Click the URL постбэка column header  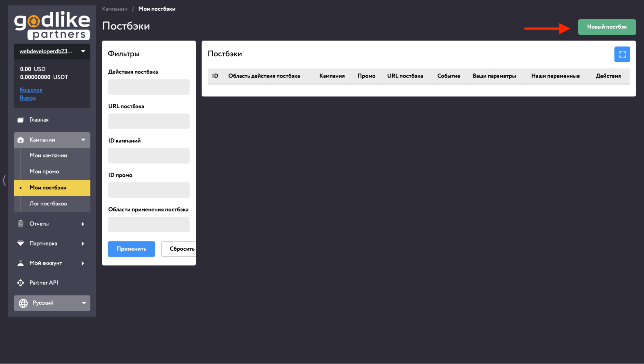click(405, 76)
